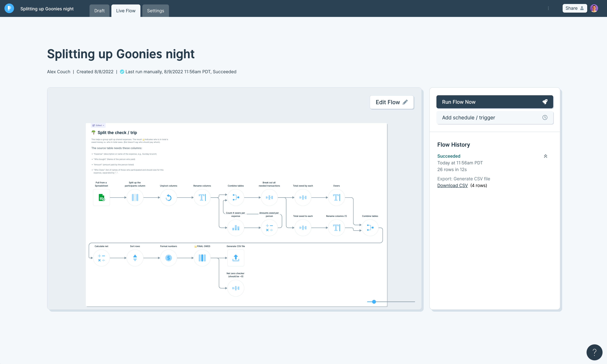Open the help question mark button
607x364 pixels.
pos(594,352)
